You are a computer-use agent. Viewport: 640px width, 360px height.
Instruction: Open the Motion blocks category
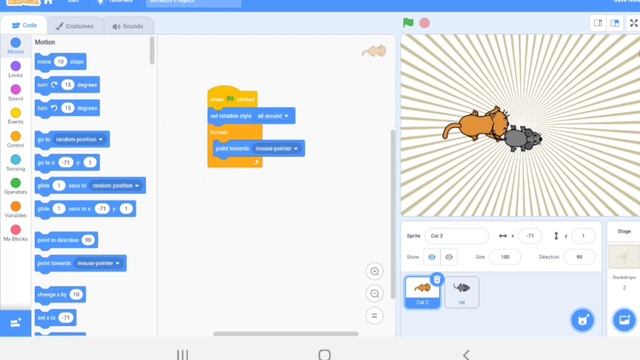(16, 46)
